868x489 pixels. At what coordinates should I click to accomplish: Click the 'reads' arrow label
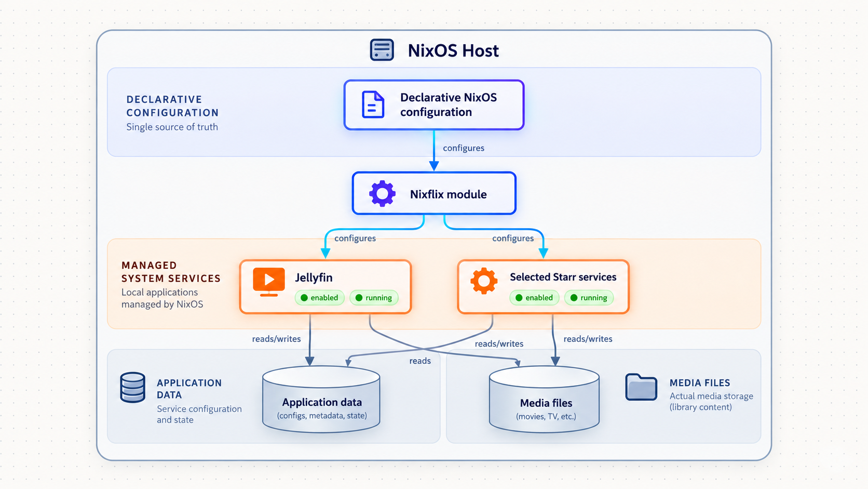coord(420,361)
